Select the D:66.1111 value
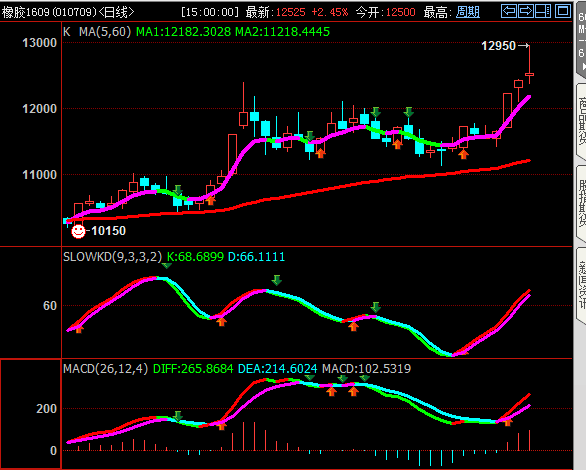The height and width of the screenshot is (470, 586). click(x=256, y=257)
